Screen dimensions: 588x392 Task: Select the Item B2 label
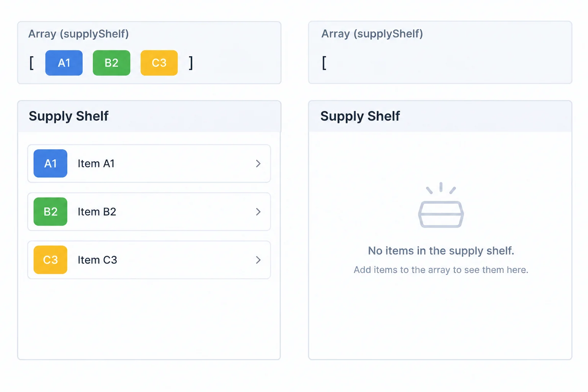coord(97,212)
